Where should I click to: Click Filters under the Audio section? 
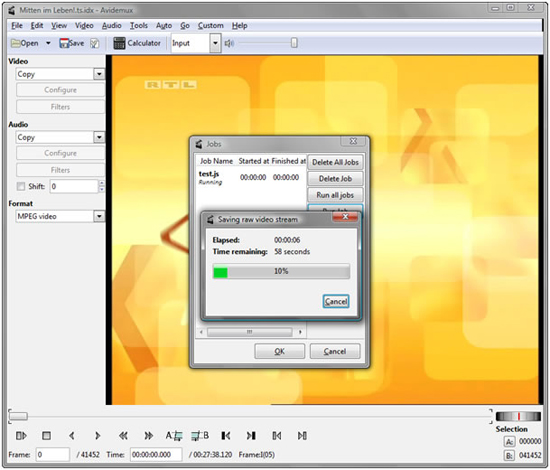tap(60, 170)
